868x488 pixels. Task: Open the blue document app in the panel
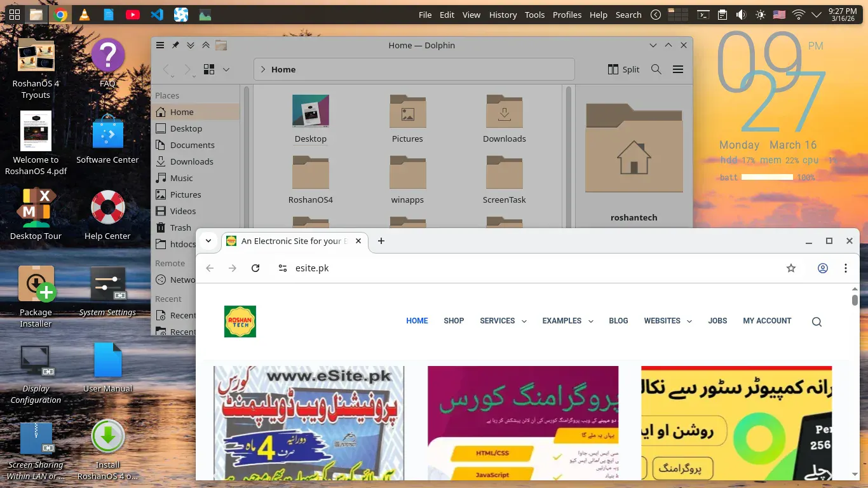[x=109, y=15]
